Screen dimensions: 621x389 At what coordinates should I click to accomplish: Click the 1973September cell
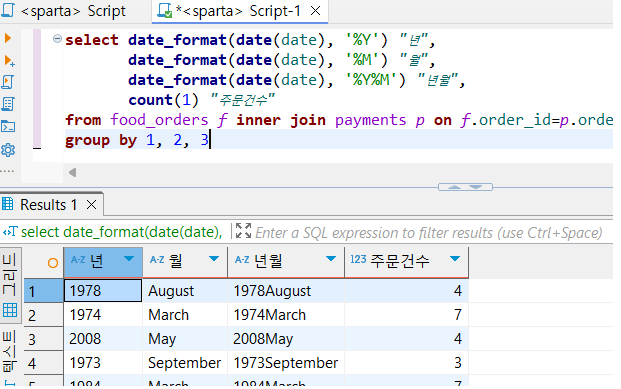pos(286,363)
